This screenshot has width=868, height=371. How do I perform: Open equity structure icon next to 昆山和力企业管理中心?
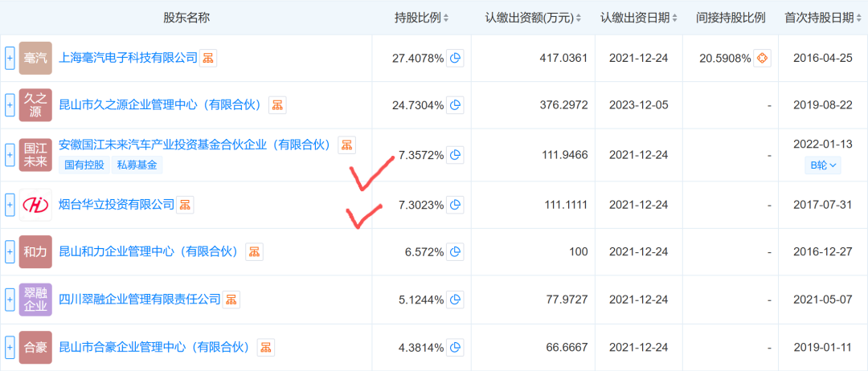tap(254, 251)
